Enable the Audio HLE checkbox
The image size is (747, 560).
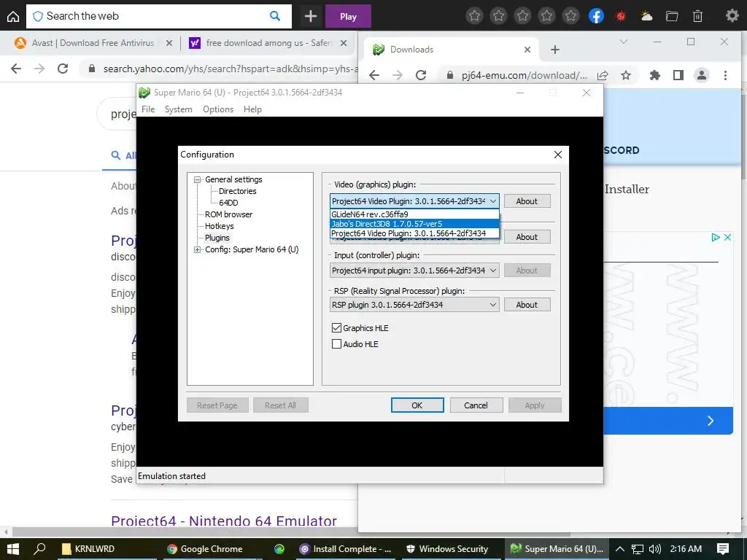click(x=336, y=344)
